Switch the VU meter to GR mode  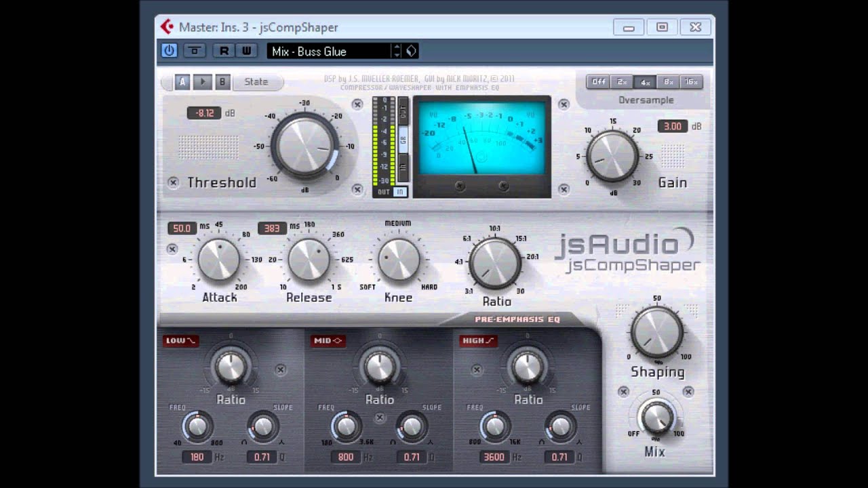[x=403, y=140]
